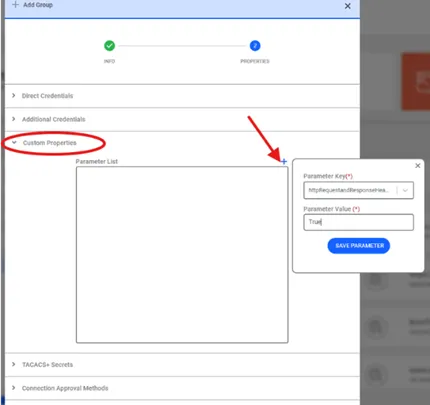Click the Parameter Key dropdown arrow

(x=405, y=190)
